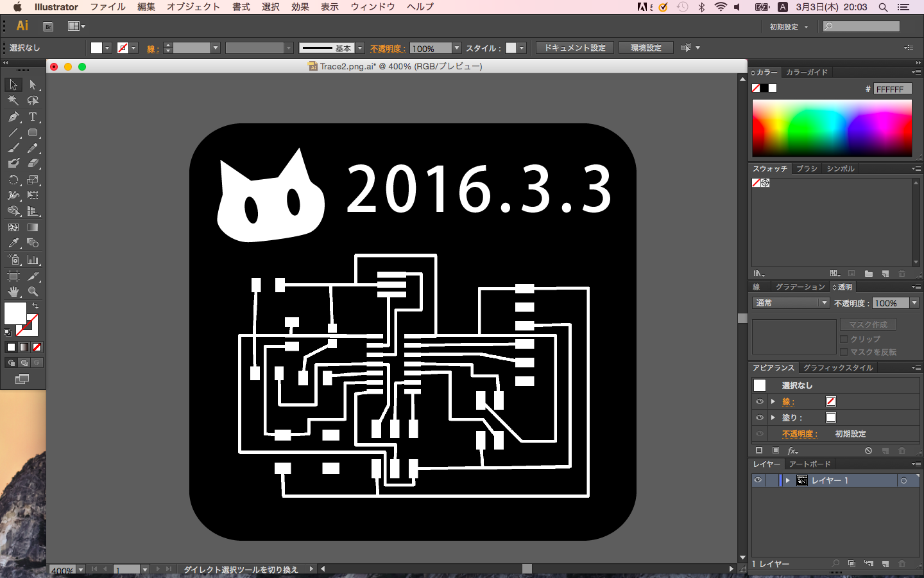The image size is (924, 578).
Task: Switch to グラフィックスタイル tab
Action: click(838, 368)
